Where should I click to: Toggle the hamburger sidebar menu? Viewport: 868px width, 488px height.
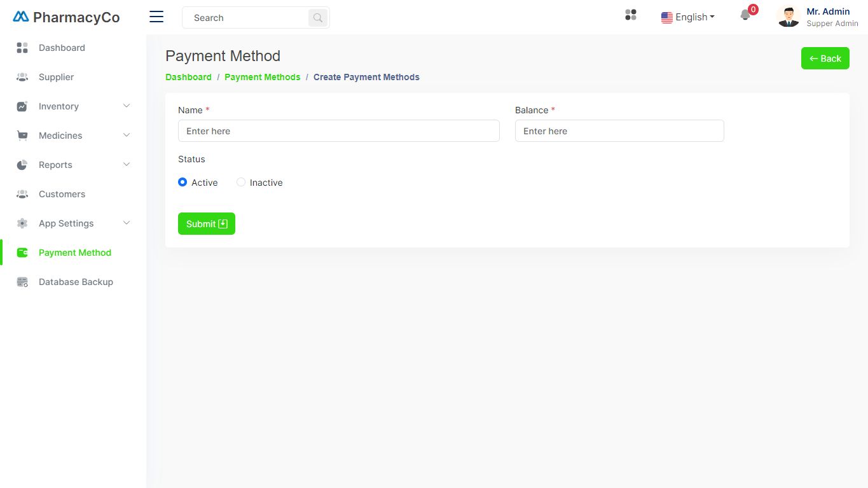156,17
